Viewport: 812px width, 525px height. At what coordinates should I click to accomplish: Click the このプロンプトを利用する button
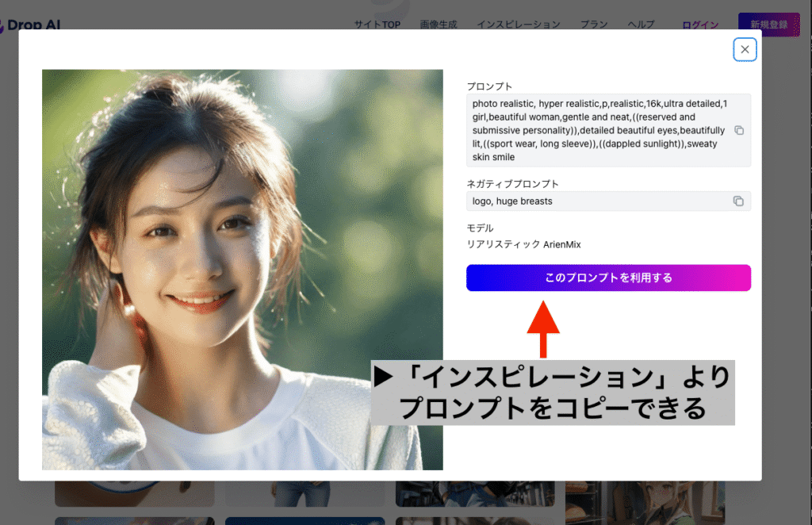pyautogui.click(x=608, y=278)
